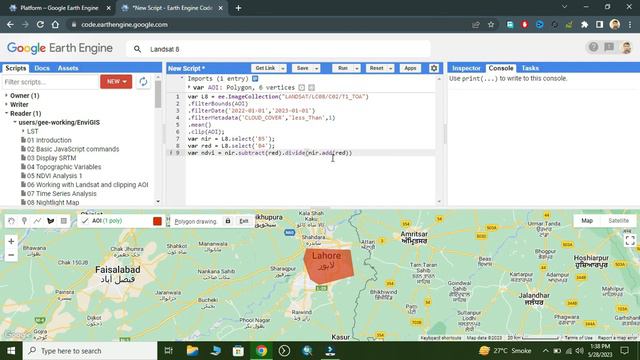This screenshot has height=360, width=640.
Task: Open the AOI red color swatch
Action: [x=157, y=221]
